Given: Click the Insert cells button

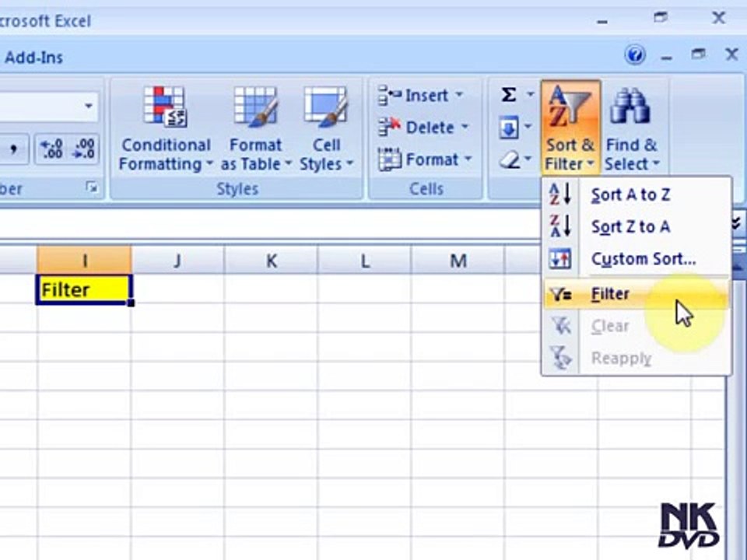Looking at the screenshot, I should click(412, 95).
